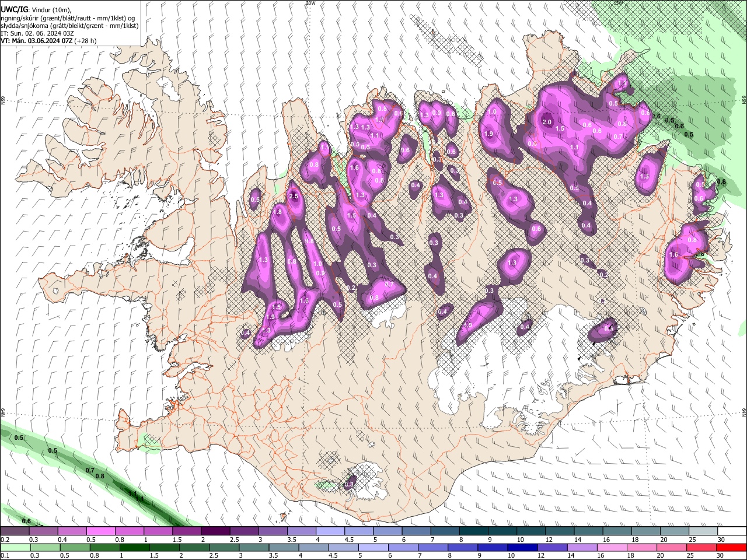Pick the pale green swatch between 0.1 and 0.3
Image resolution: width=747 pixels, height=560 pixels.
click(x=15, y=548)
